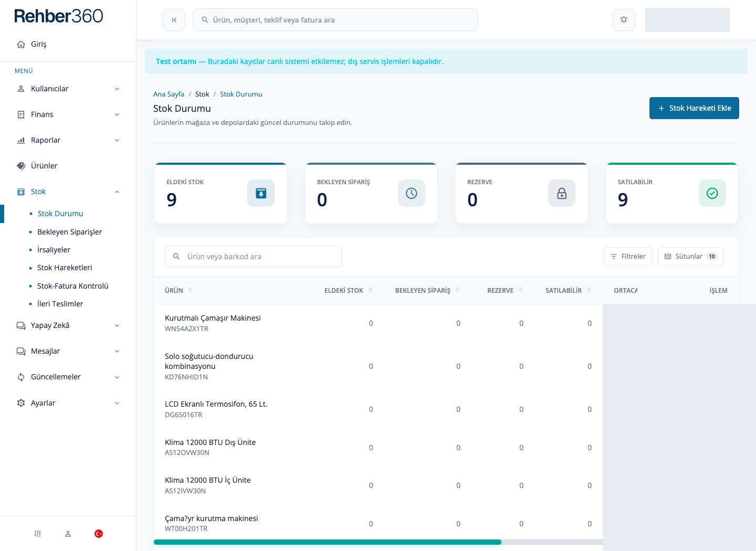Viewport: 756px width, 551px height.
Task: Follow the Stok Durumu breadcrumb link
Action: point(241,94)
